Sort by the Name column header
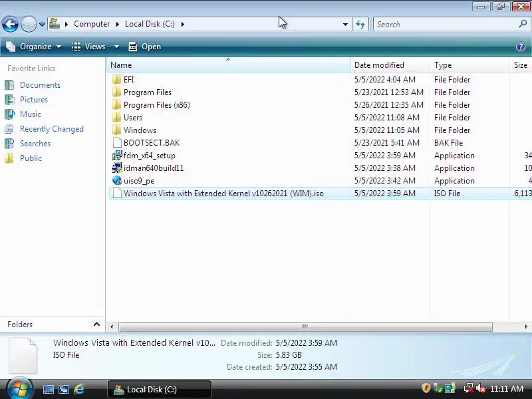 pos(228,65)
